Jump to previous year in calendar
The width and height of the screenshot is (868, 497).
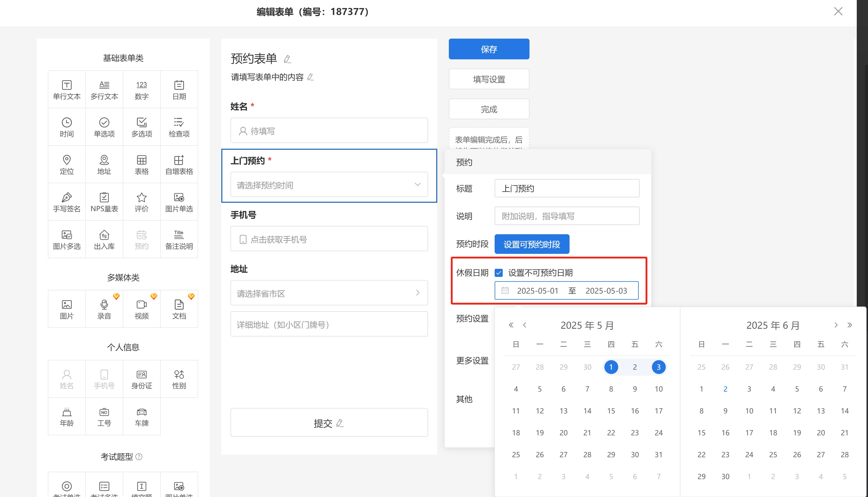point(511,325)
